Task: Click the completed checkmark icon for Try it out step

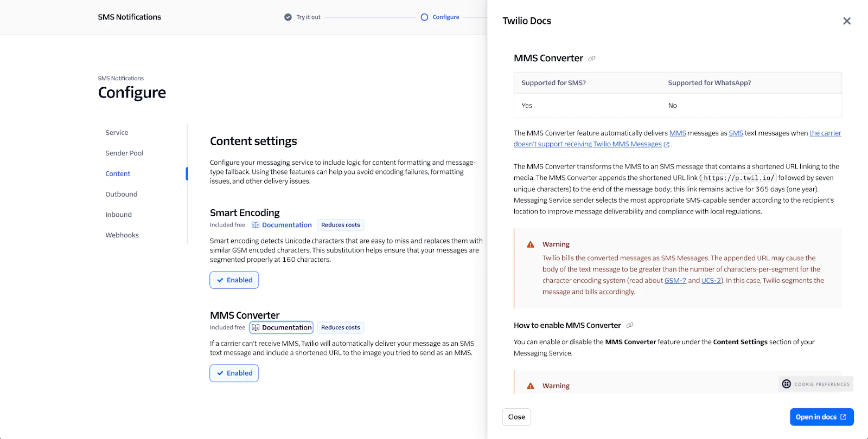Action: point(288,17)
